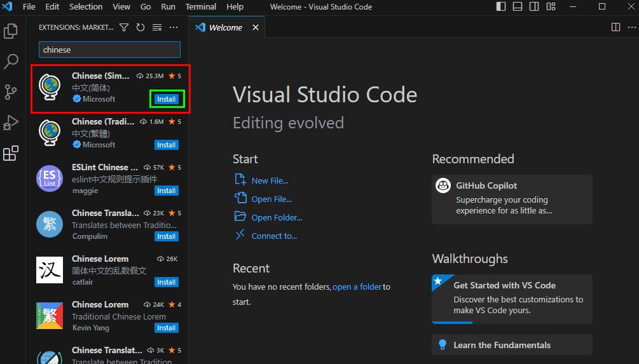Install ESLint Chinese extension by maggie
639x364 pixels.
click(x=167, y=191)
